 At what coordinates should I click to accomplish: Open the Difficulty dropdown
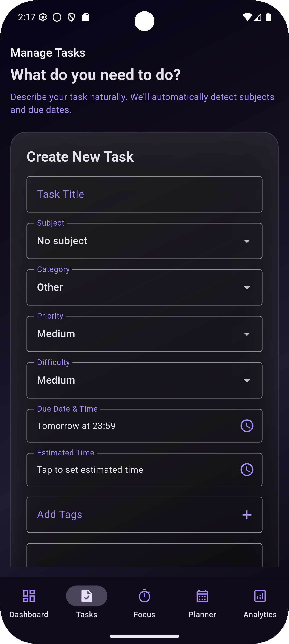144,381
